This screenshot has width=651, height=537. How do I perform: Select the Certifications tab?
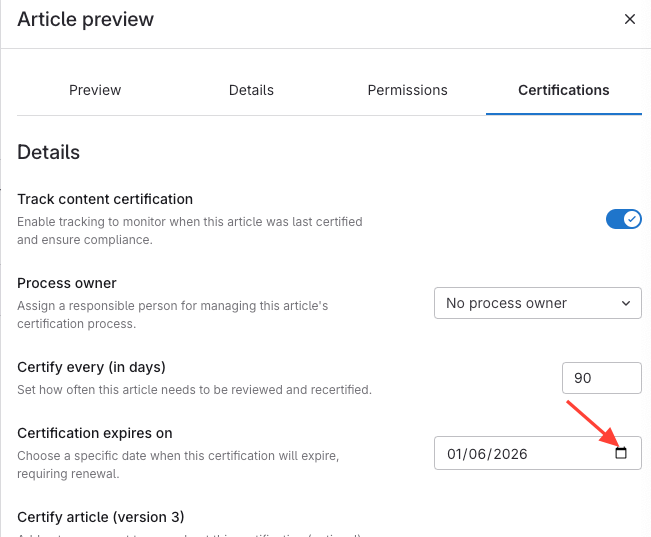(x=563, y=90)
